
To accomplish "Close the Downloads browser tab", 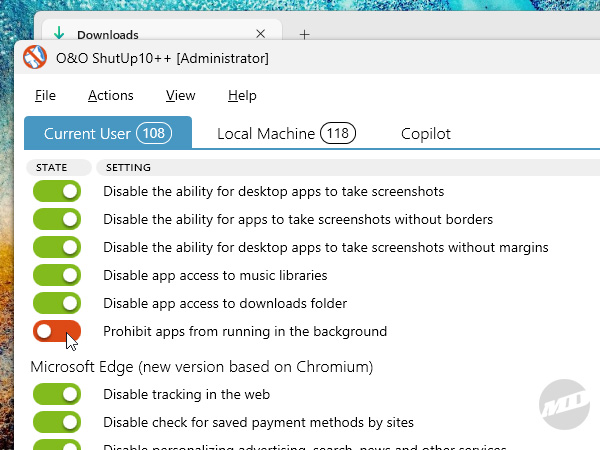I will (x=261, y=35).
